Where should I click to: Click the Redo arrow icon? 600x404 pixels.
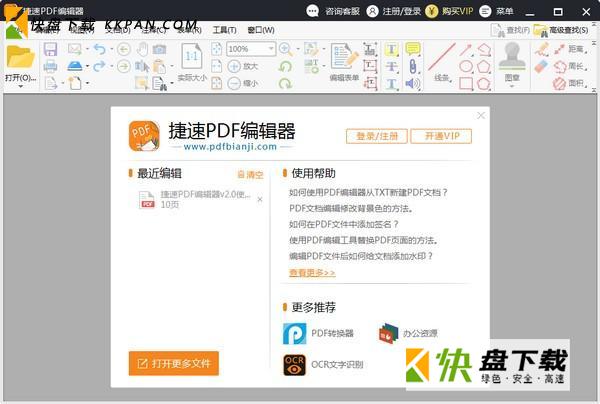(99, 66)
